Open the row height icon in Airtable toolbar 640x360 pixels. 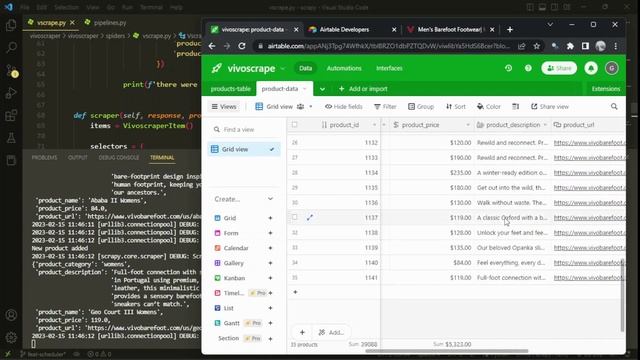pyautogui.click(x=516, y=107)
